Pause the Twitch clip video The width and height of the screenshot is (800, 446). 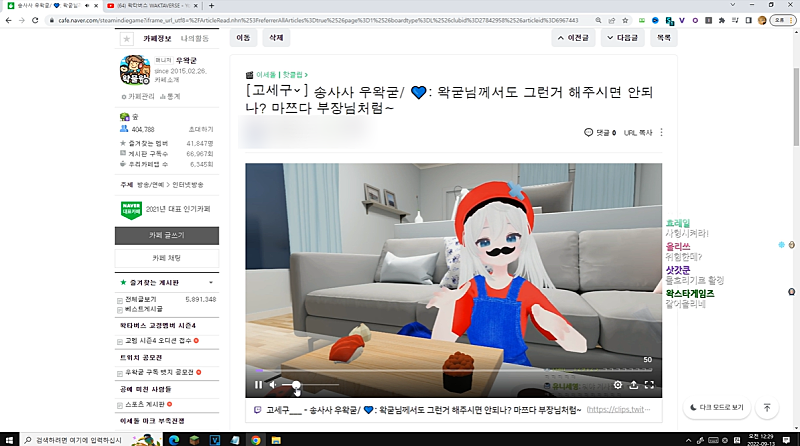coord(258,384)
